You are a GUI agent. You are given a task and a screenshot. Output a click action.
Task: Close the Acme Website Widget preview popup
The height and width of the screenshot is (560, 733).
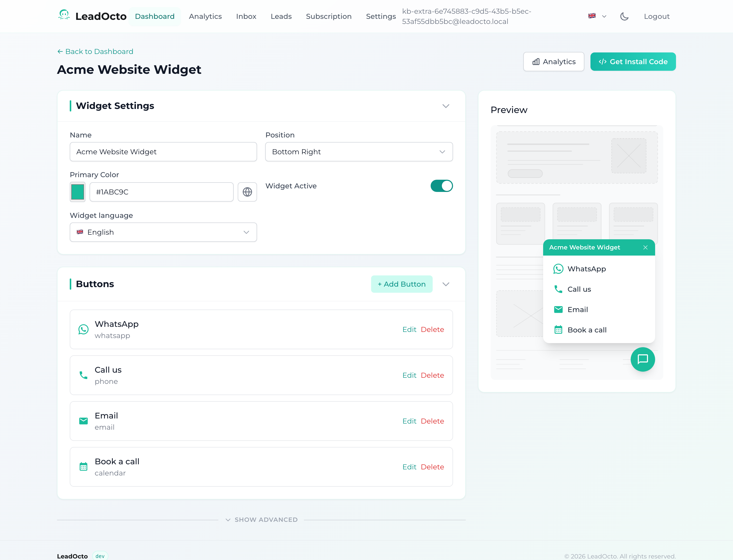point(645,247)
